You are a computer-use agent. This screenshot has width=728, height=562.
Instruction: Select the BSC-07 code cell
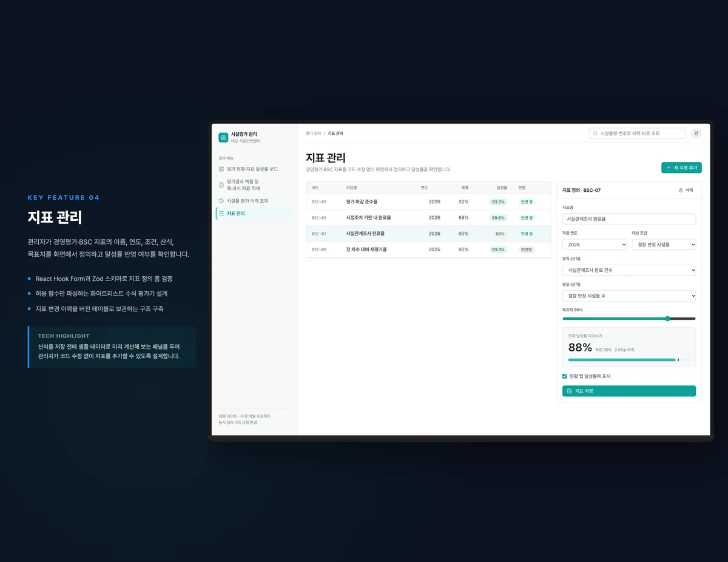click(x=319, y=234)
